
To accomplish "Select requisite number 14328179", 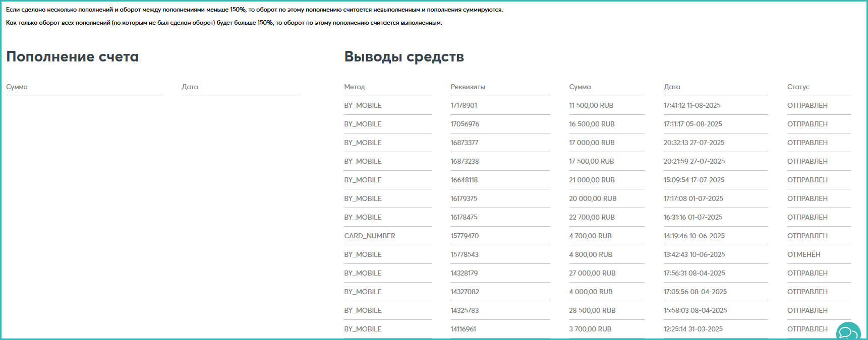I will pyautogui.click(x=464, y=273).
